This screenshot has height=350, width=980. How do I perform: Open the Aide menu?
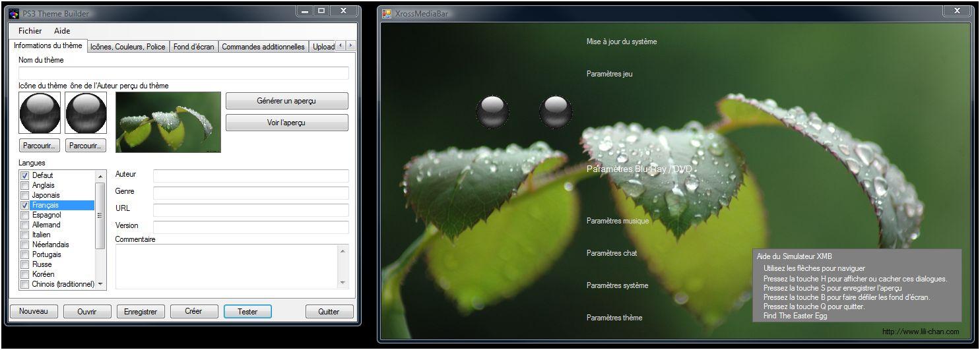(62, 31)
